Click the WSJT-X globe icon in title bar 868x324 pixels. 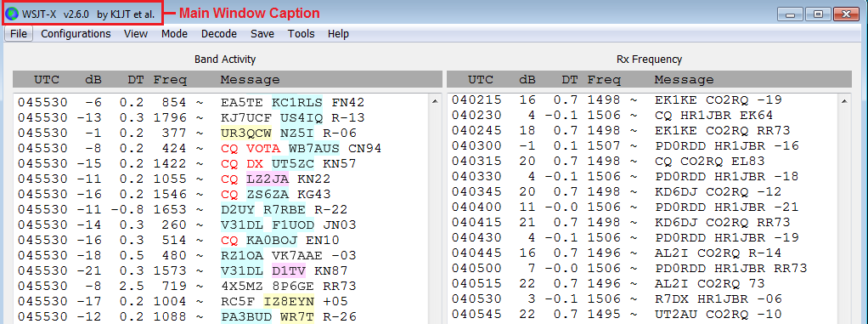[x=12, y=13]
